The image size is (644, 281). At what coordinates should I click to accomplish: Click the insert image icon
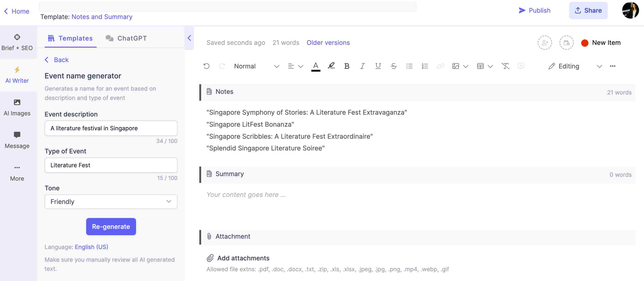click(455, 66)
